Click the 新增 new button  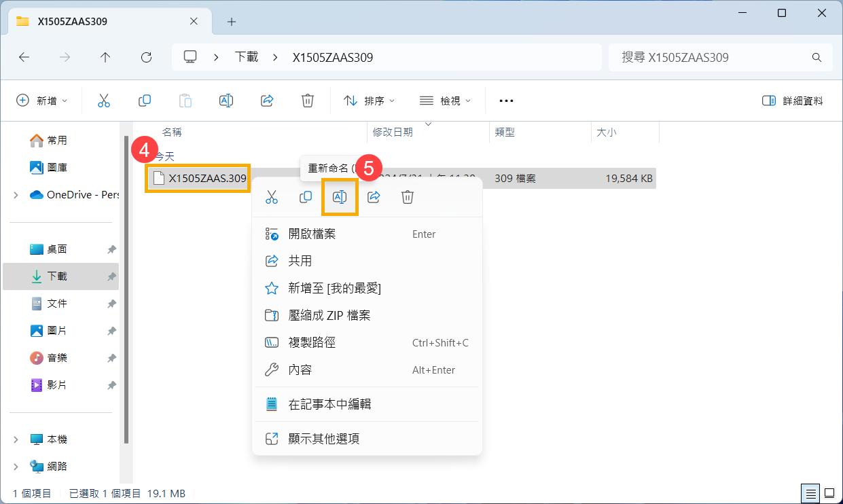click(42, 101)
